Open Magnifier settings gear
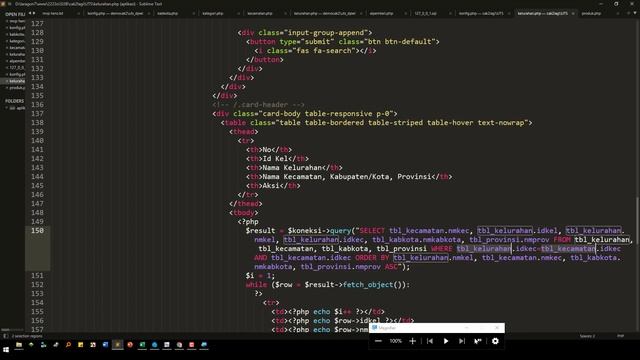 coord(495,341)
